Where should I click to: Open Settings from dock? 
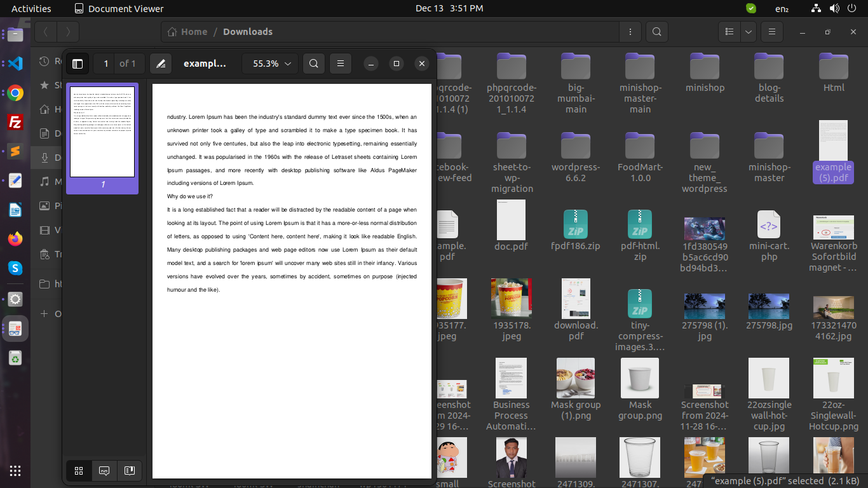[x=15, y=299]
